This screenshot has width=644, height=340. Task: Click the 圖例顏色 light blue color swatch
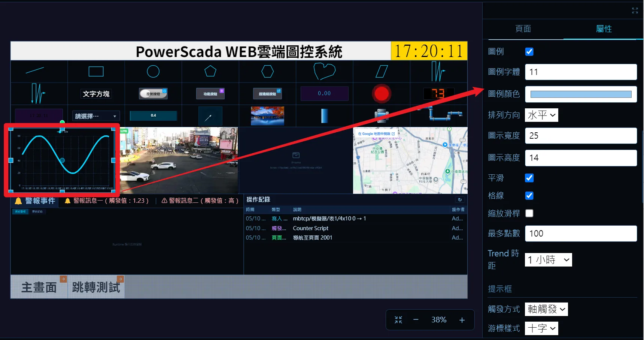coord(581,94)
